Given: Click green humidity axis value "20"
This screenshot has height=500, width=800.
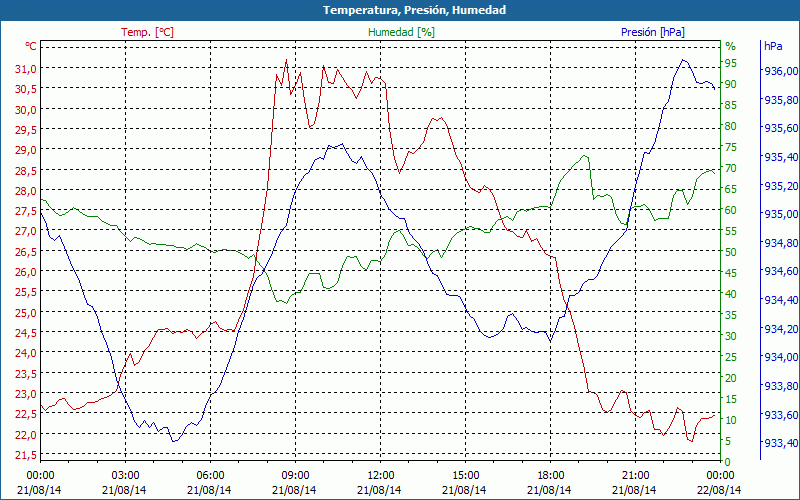Looking at the screenshot, I should pyautogui.click(x=731, y=378).
